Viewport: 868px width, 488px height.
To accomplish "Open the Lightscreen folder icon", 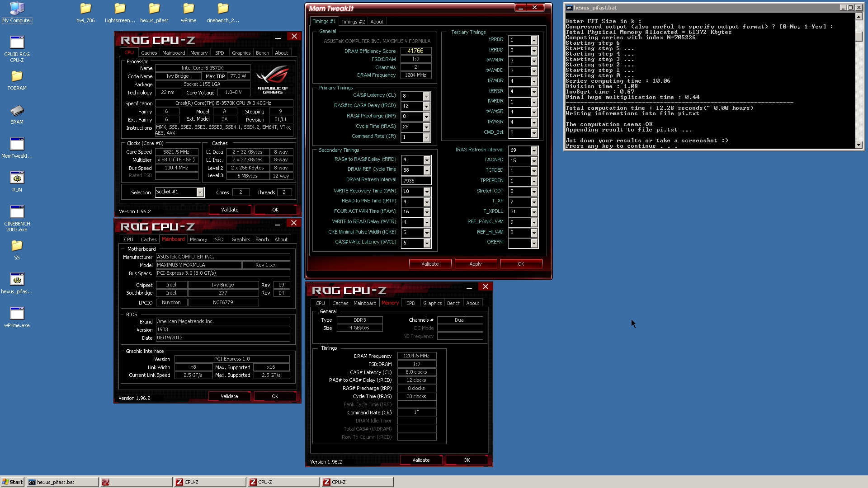I will point(120,12).
